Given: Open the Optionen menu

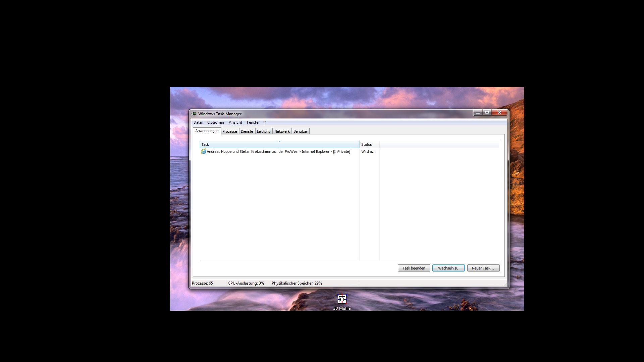Looking at the screenshot, I should (x=215, y=122).
